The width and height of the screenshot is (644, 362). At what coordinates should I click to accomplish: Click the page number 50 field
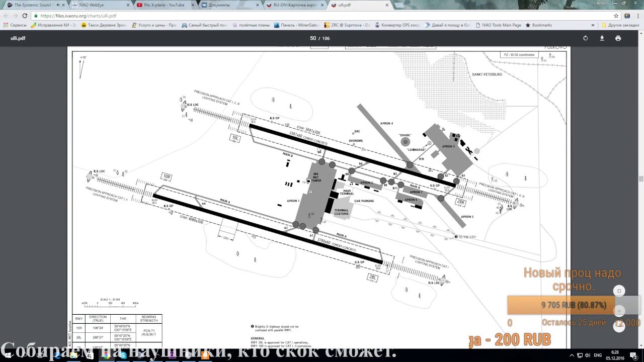(313, 38)
